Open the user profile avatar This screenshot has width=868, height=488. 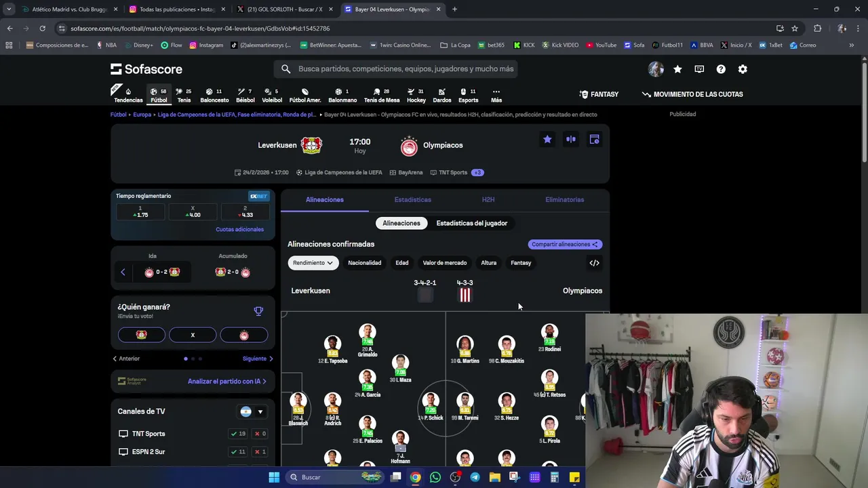click(x=656, y=69)
